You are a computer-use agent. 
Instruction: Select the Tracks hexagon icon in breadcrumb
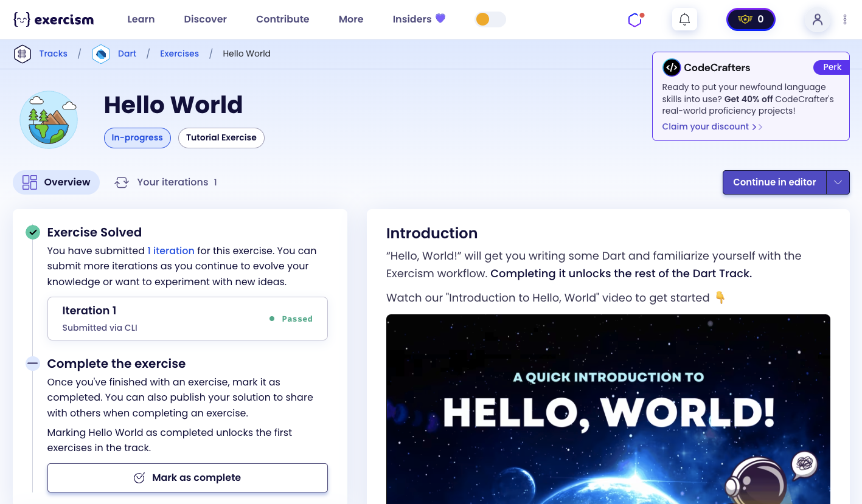[x=23, y=54]
